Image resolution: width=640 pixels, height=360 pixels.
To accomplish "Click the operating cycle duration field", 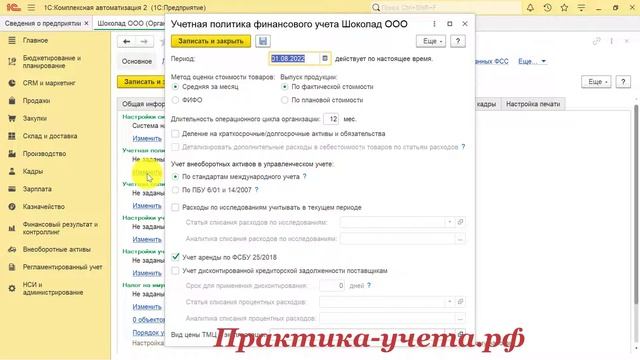I will [331, 119].
